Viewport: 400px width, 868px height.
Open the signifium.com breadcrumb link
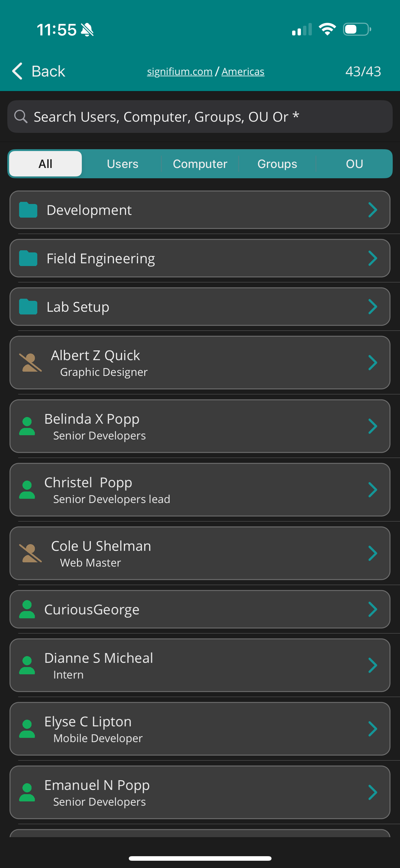[179, 71]
